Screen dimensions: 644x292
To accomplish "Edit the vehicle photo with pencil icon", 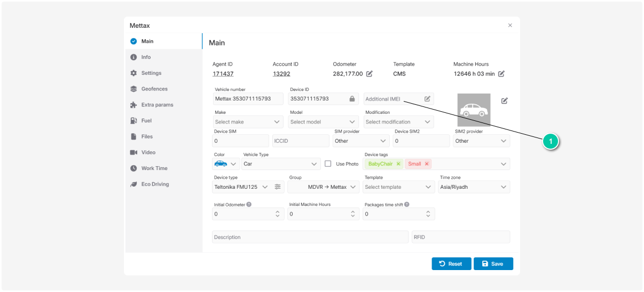I will pyautogui.click(x=504, y=101).
